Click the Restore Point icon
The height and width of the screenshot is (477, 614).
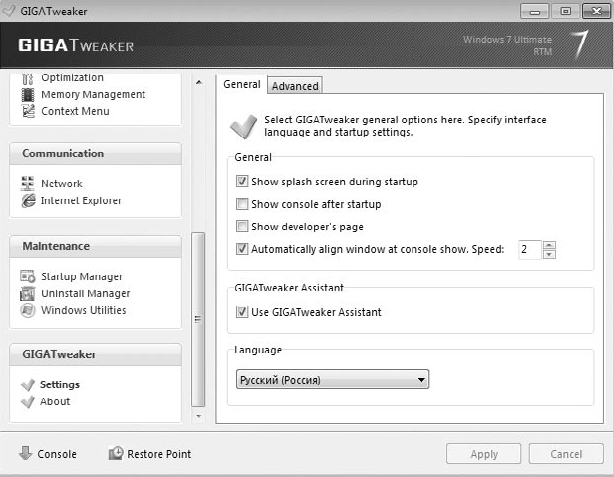[x=116, y=453]
